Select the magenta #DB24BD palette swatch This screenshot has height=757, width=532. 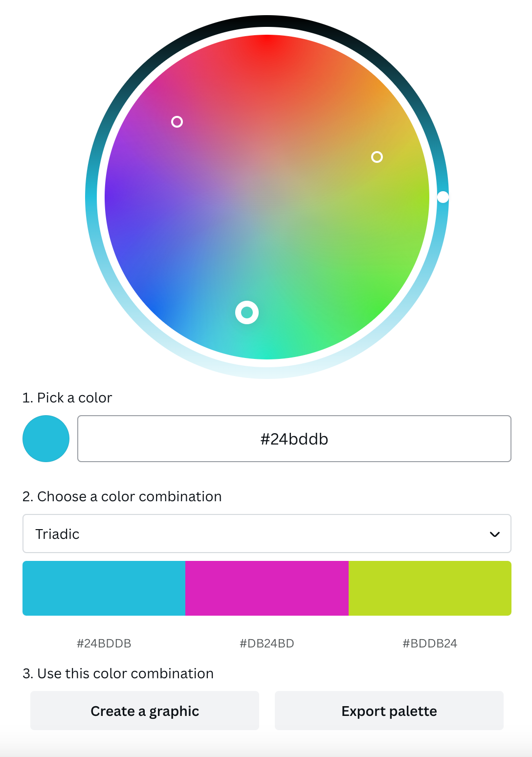tap(266, 588)
